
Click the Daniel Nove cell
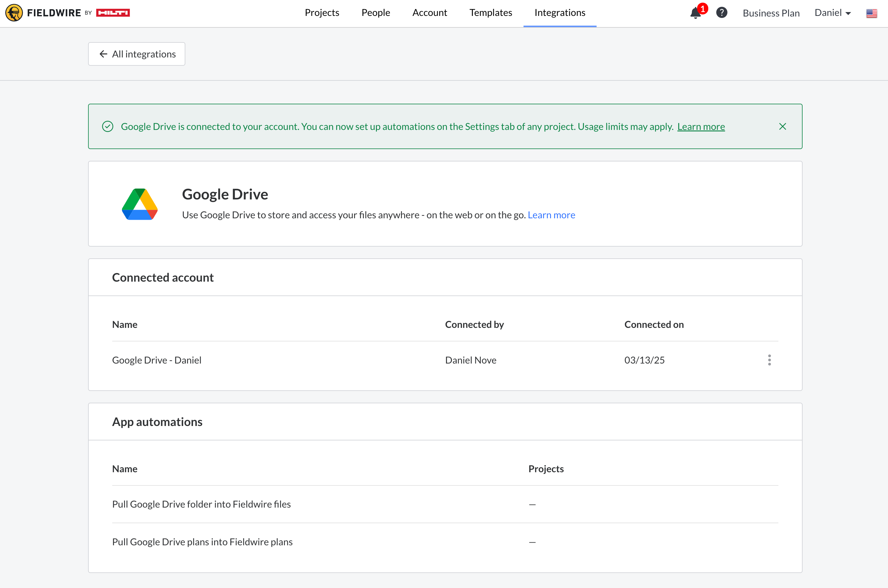(x=471, y=360)
